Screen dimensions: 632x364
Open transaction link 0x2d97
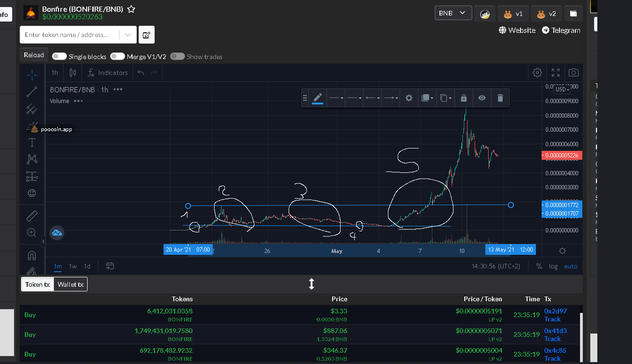coord(556,311)
